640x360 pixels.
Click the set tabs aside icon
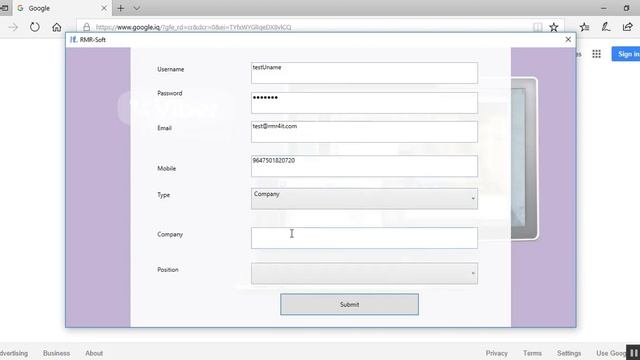(x=4, y=8)
